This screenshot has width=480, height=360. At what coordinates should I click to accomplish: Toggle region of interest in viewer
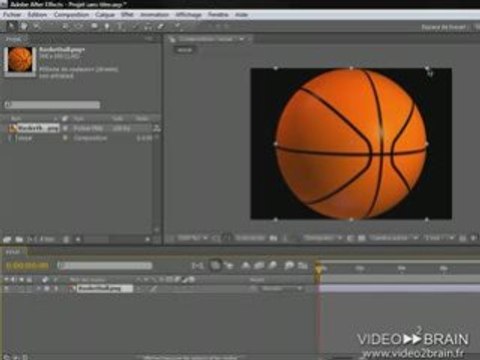350,238
